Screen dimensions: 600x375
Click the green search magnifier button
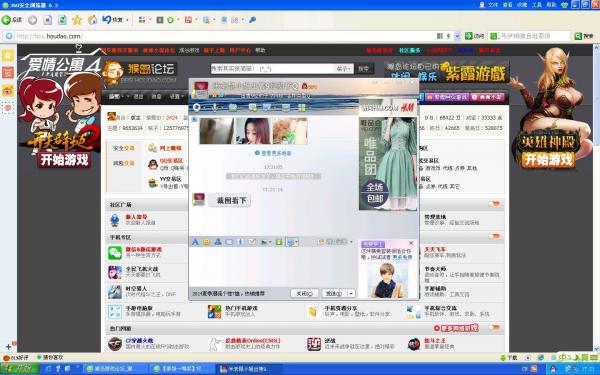click(x=578, y=36)
